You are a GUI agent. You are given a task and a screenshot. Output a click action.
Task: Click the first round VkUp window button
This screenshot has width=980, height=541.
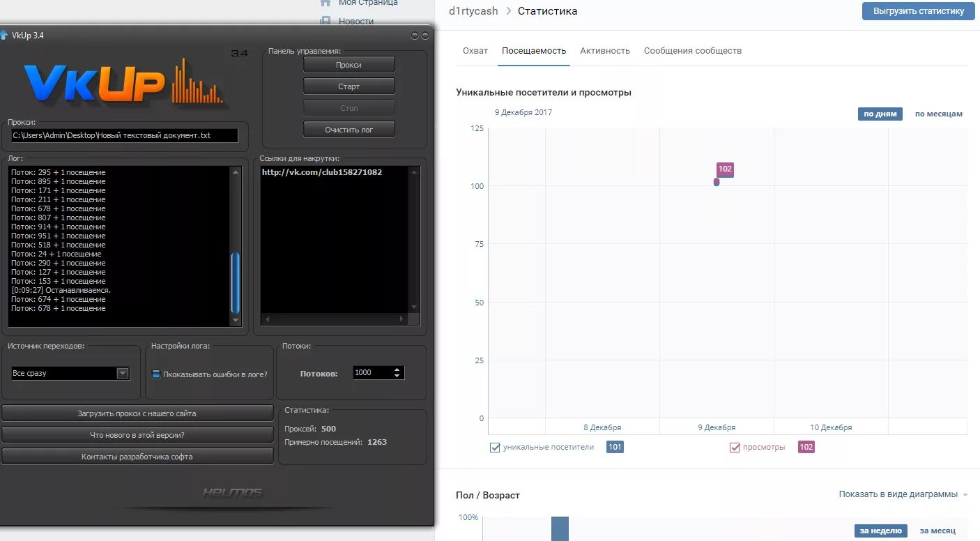pyautogui.click(x=415, y=36)
